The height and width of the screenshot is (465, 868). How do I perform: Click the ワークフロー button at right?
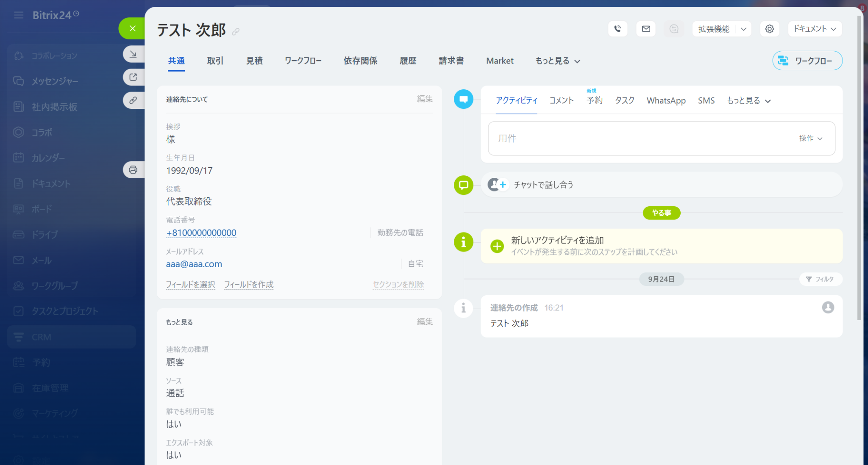(807, 61)
